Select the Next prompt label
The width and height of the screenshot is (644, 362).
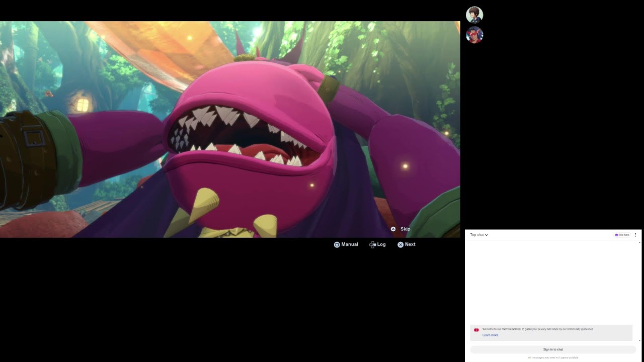(x=410, y=244)
